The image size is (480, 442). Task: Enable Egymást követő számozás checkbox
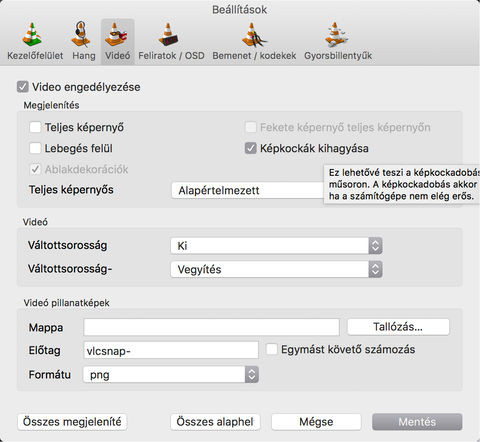(x=272, y=349)
